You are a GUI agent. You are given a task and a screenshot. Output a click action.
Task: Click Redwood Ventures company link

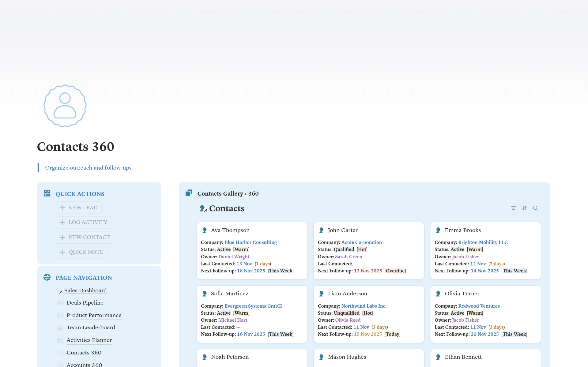pos(479,306)
